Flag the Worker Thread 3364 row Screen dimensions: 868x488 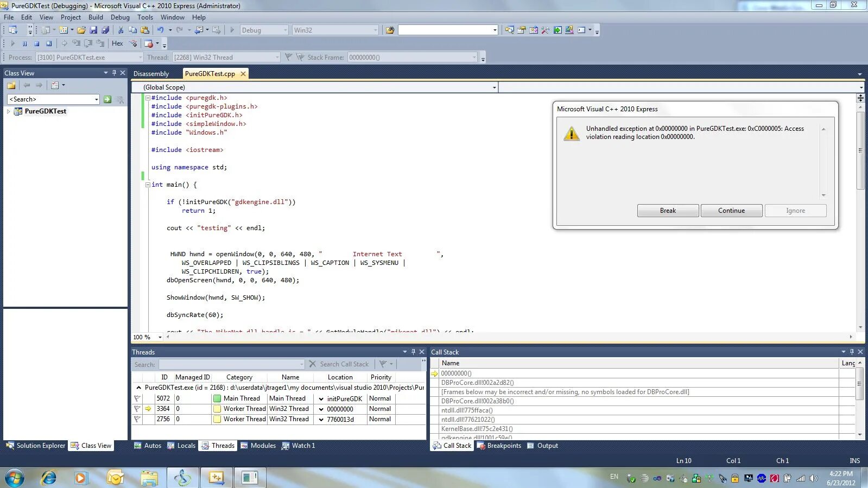[x=137, y=409]
